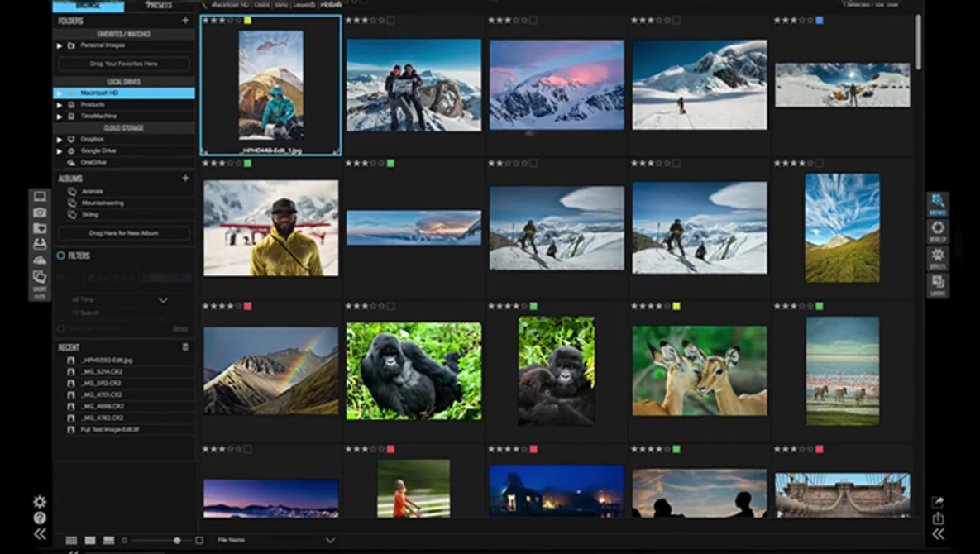This screenshot has width=980, height=554.
Task: Open recent file Fuji Test Image-Edit.tif
Action: [109, 430]
